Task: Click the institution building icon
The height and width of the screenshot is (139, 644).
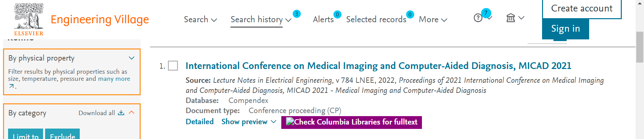Action: pyautogui.click(x=511, y=18)
